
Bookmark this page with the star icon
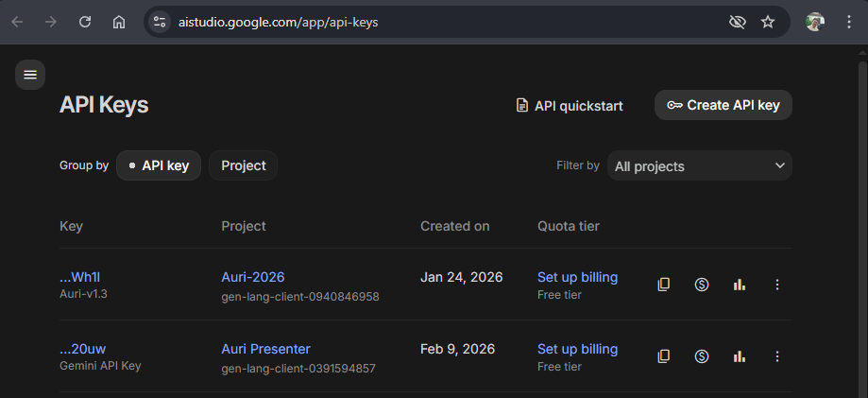click(768, 22)
